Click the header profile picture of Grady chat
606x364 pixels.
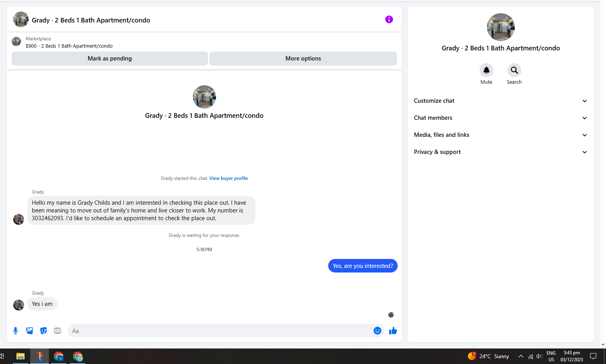pyautogui.click(x=21, y=19)
